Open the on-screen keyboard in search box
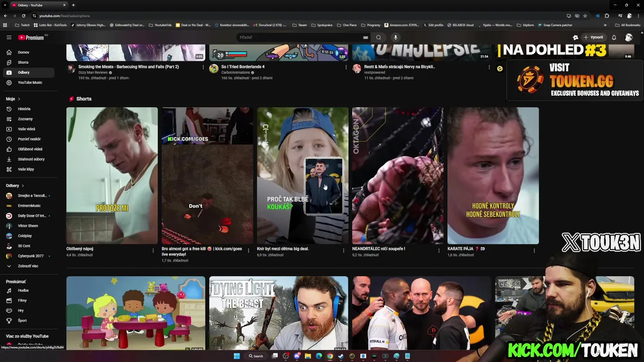 click(x=366, y=37)
